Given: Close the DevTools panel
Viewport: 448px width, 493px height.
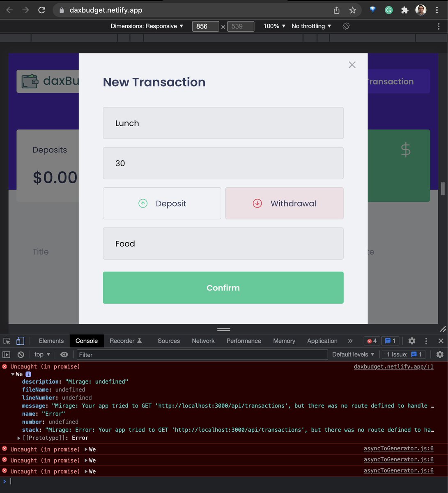Looking at the screenshot, I should 441,341.
